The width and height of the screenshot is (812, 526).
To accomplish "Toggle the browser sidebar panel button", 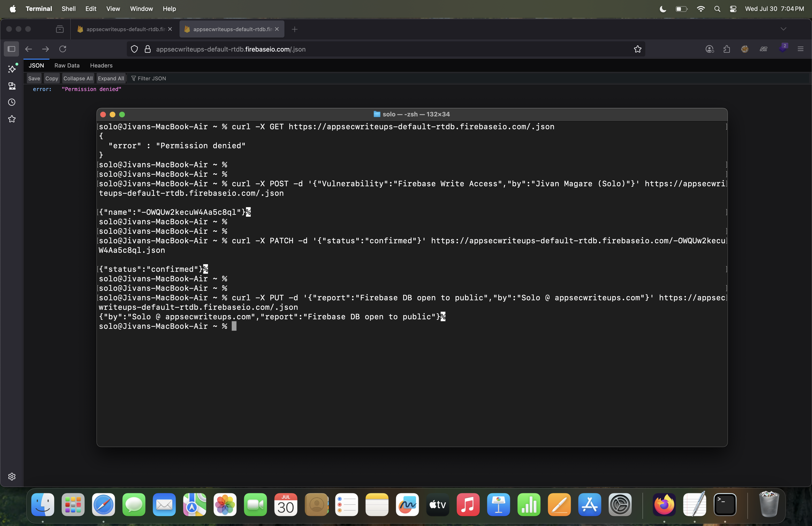I will point(12,49).
